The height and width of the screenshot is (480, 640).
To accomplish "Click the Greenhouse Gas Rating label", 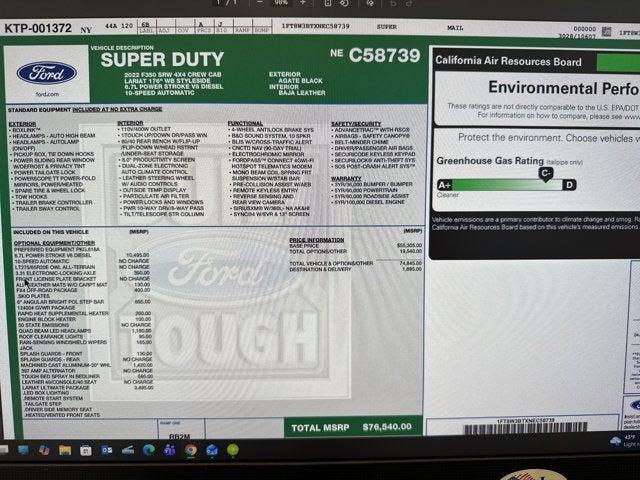I will pos(490,160).
